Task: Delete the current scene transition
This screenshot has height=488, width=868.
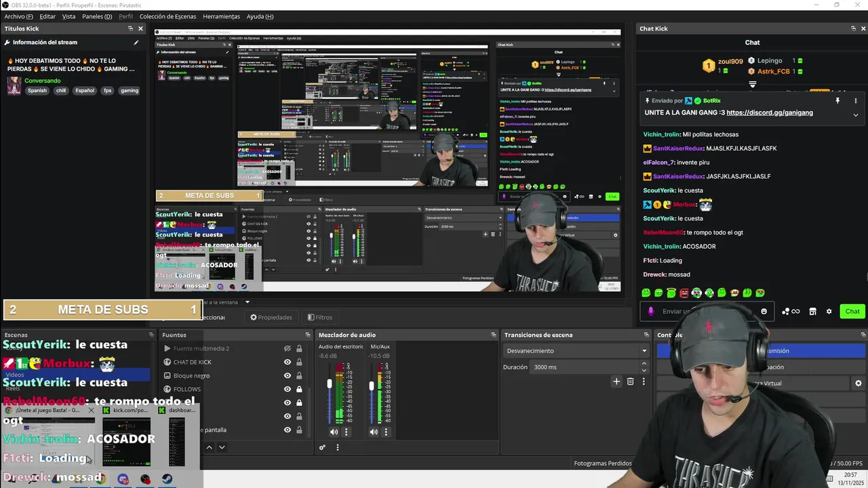Action: click(x=630, y=382)
